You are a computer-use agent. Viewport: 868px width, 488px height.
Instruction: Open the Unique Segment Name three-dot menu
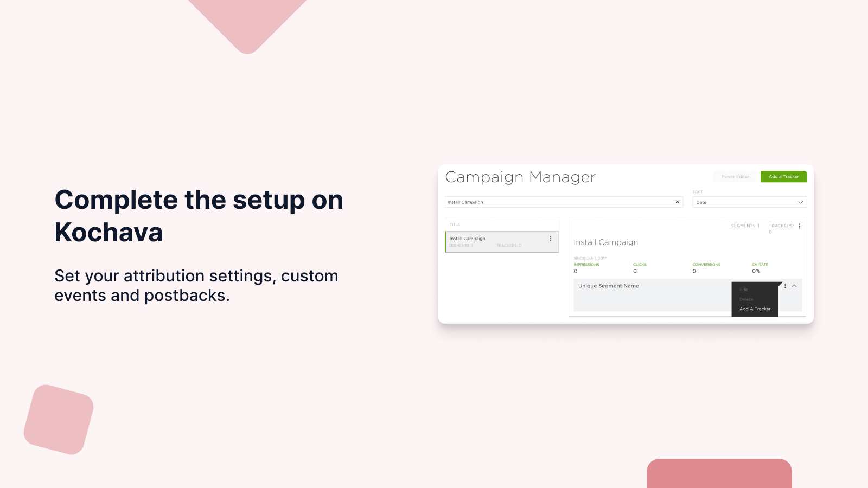coord(785,286)
